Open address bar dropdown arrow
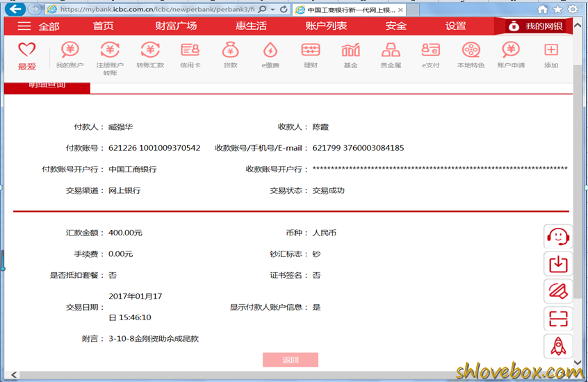The image size is (588, 382). pos(273,9)
